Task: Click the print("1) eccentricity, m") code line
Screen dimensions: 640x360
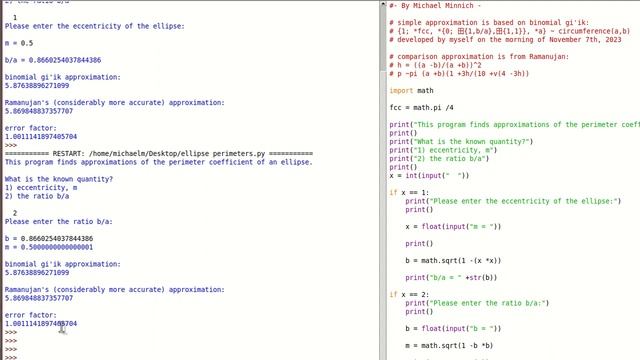Action: [443, 150]
